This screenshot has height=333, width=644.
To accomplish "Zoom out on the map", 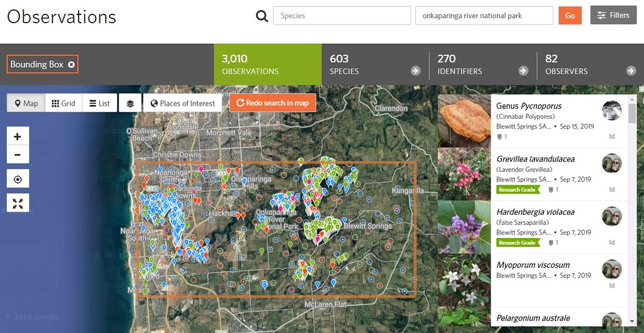I will click(x=18, y=155).
